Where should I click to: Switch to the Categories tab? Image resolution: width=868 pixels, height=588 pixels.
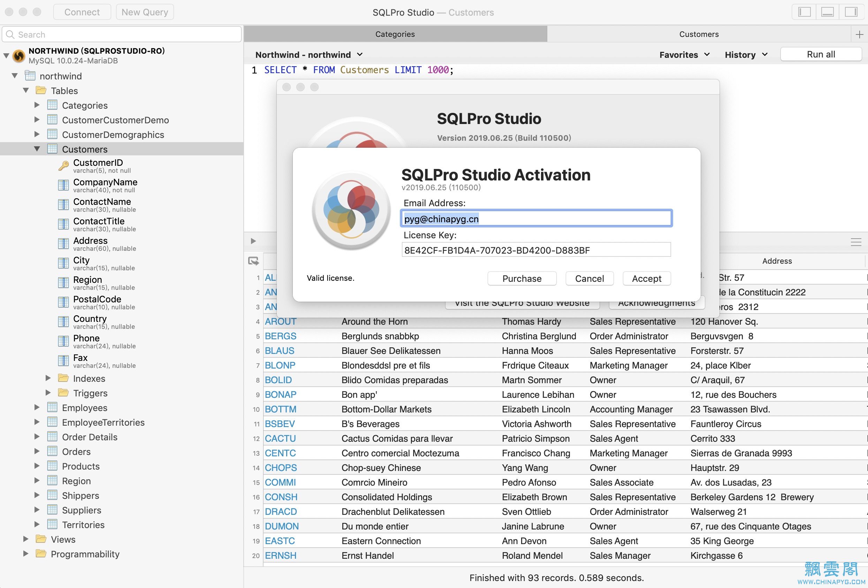tap(395, 34)
